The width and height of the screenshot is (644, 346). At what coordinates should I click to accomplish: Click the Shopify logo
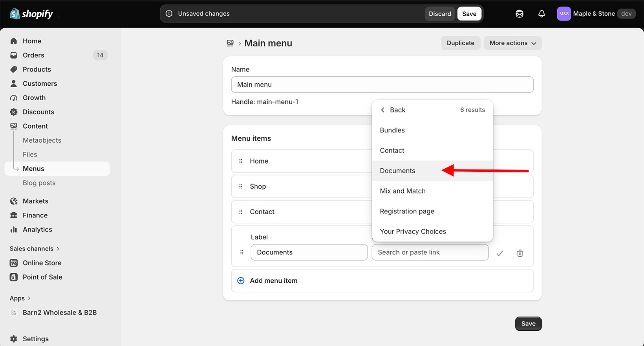pos(31,14)
